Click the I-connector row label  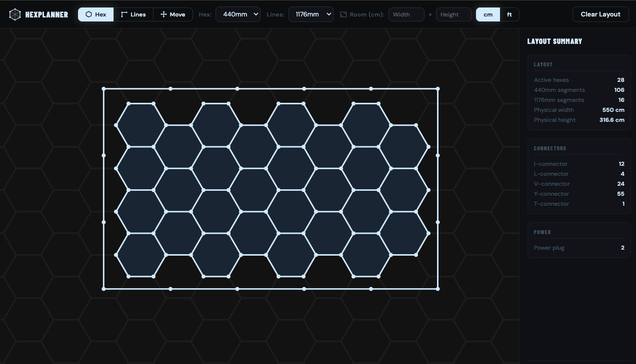[x=550, y=164]
